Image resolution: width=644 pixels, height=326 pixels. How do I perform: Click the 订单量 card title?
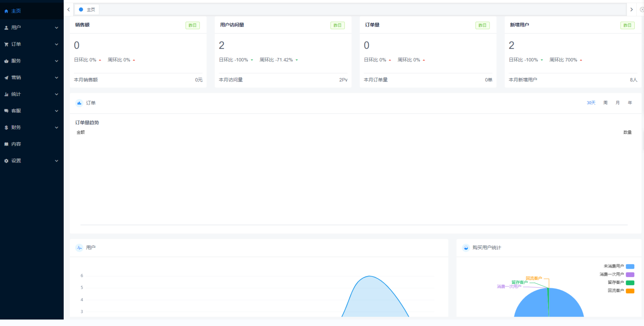point(372,25)
